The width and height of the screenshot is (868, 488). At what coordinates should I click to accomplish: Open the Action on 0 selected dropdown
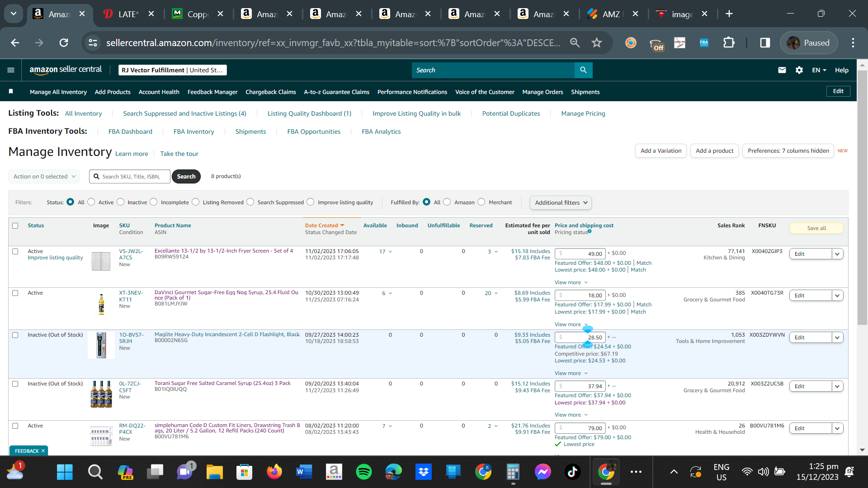[44, 176]
